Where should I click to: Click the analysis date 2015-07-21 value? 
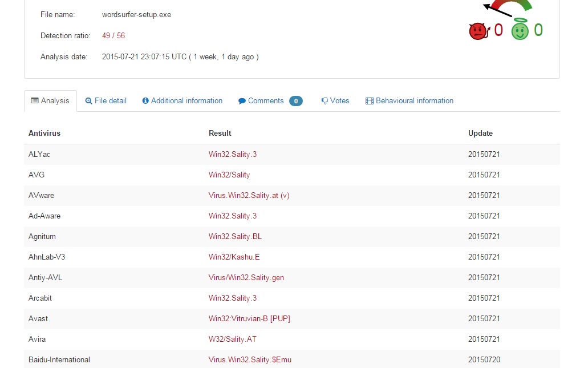point(180,56)
